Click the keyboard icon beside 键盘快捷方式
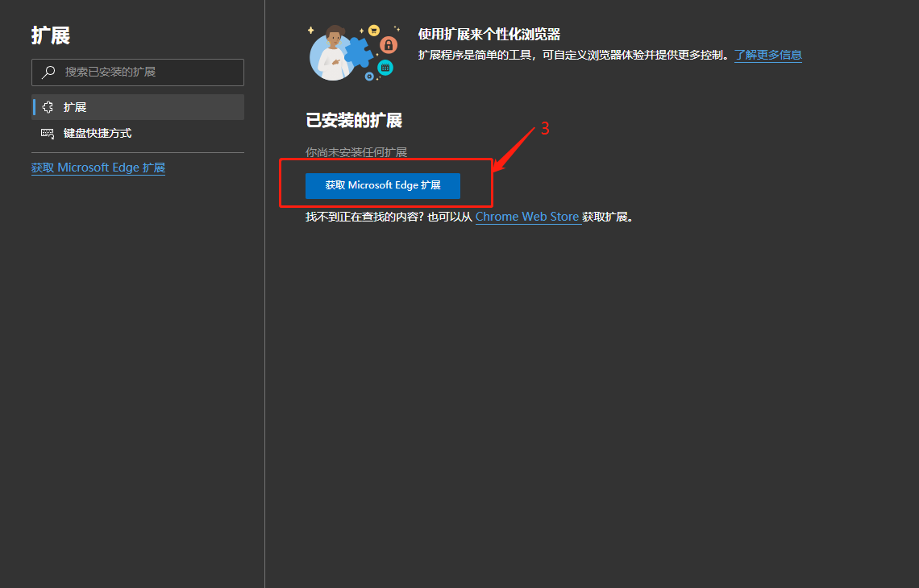The height and width of the screenshot is (588, 919). (48, 134)
